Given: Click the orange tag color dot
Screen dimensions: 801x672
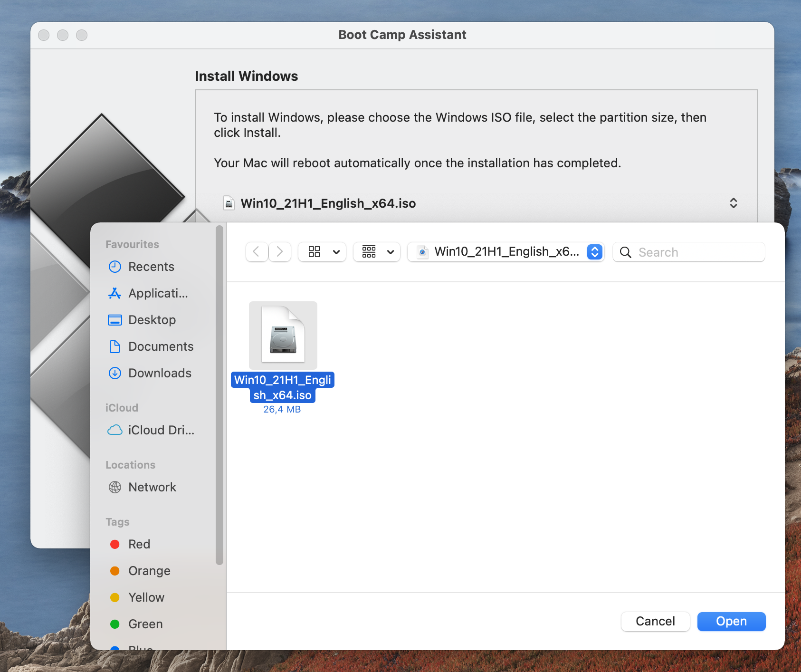Looking at the screenshot, I should [115, 571].
